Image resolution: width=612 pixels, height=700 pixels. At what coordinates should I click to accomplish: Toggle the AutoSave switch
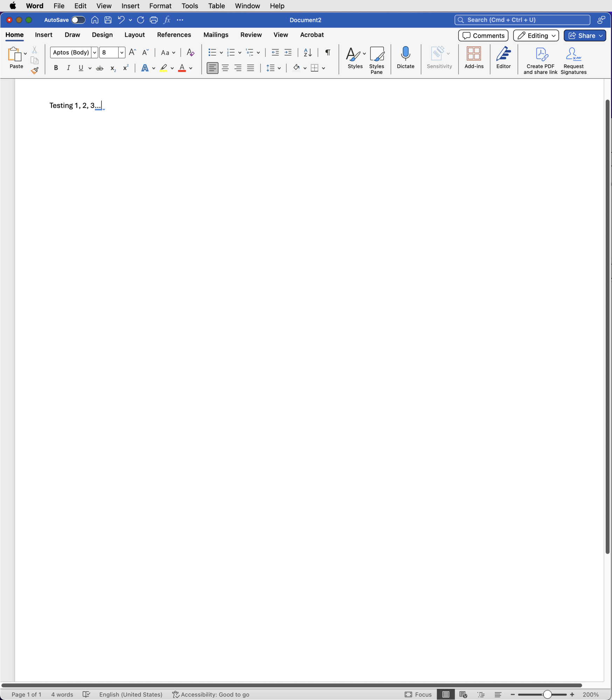pyautogui.click(x=78, y=20)
